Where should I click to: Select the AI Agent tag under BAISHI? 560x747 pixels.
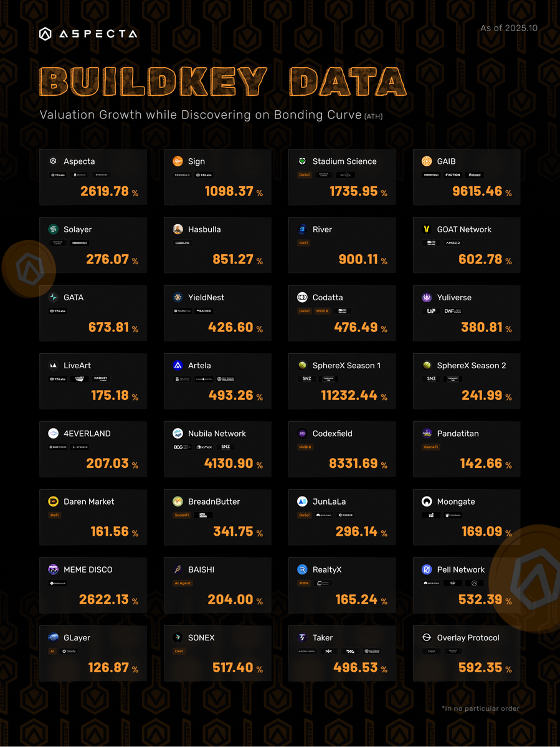(183, 583)
